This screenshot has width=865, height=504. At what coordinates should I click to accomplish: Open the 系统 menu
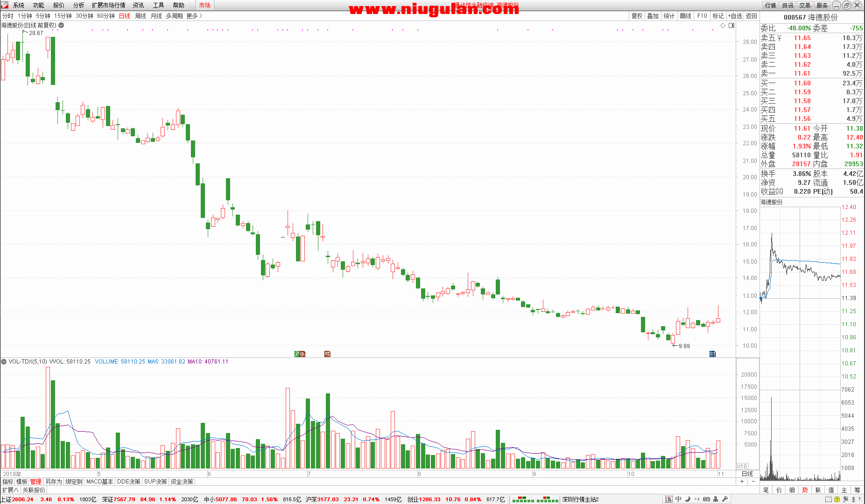19,5
